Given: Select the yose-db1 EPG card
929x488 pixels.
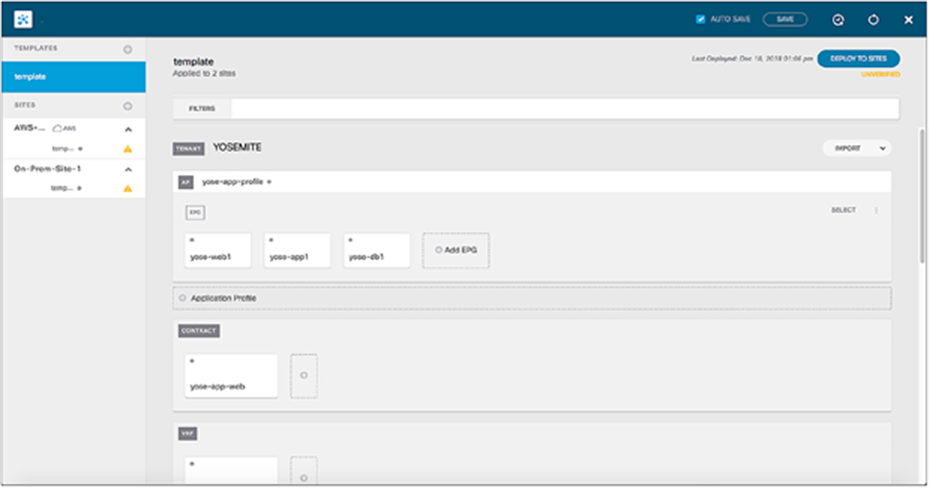Looking at the screenshot, I should point(376,250).
